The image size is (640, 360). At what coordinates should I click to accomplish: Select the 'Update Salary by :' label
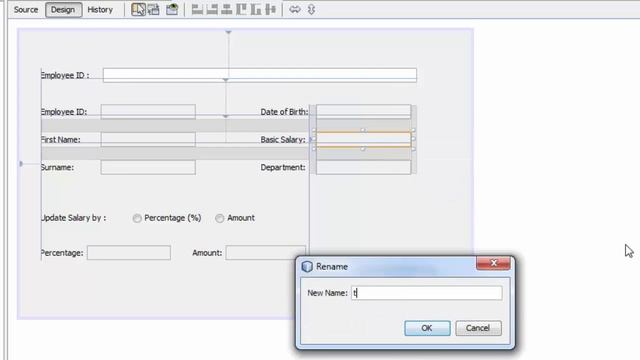[x=73, y=218]
